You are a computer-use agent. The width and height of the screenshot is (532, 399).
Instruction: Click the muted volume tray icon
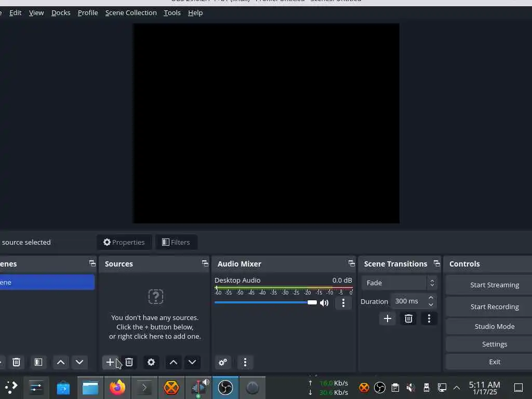point(410,387)
